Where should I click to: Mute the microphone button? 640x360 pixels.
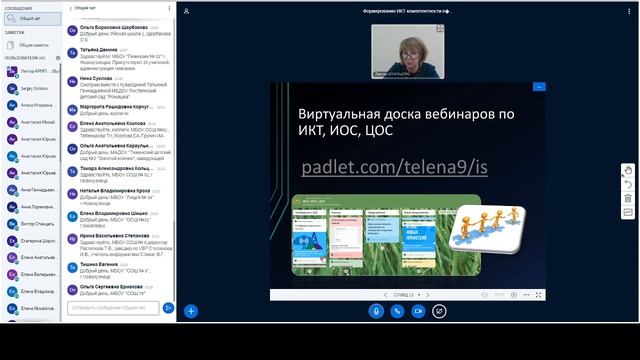point(376,311)
